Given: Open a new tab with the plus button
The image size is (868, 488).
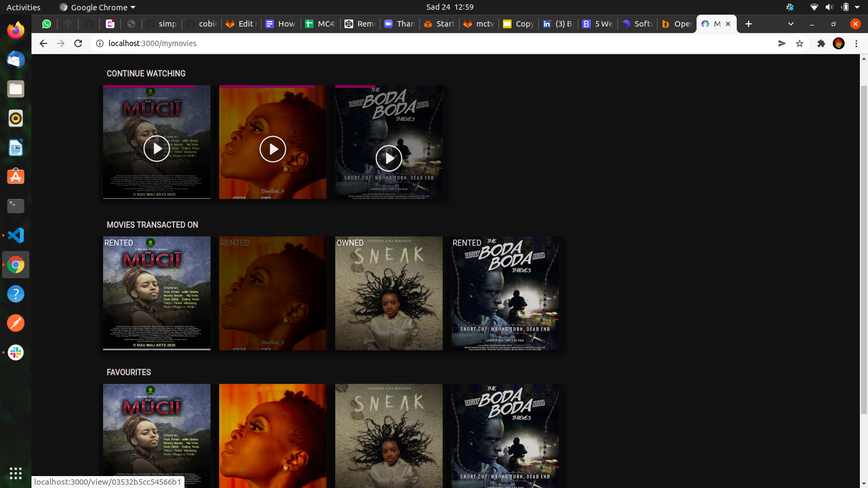Looking at the screenshot, I should [749, 24].
